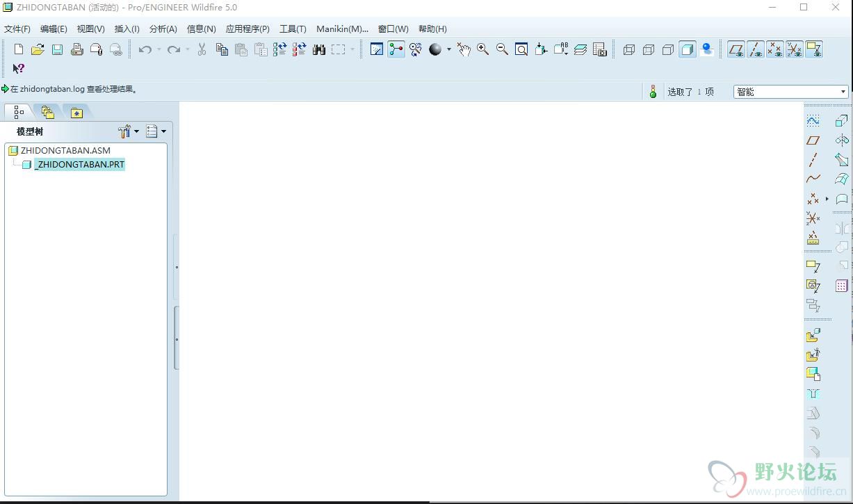Toggle datum points display
The width and height of the screenshot is (853, 504).
[775, 49]
